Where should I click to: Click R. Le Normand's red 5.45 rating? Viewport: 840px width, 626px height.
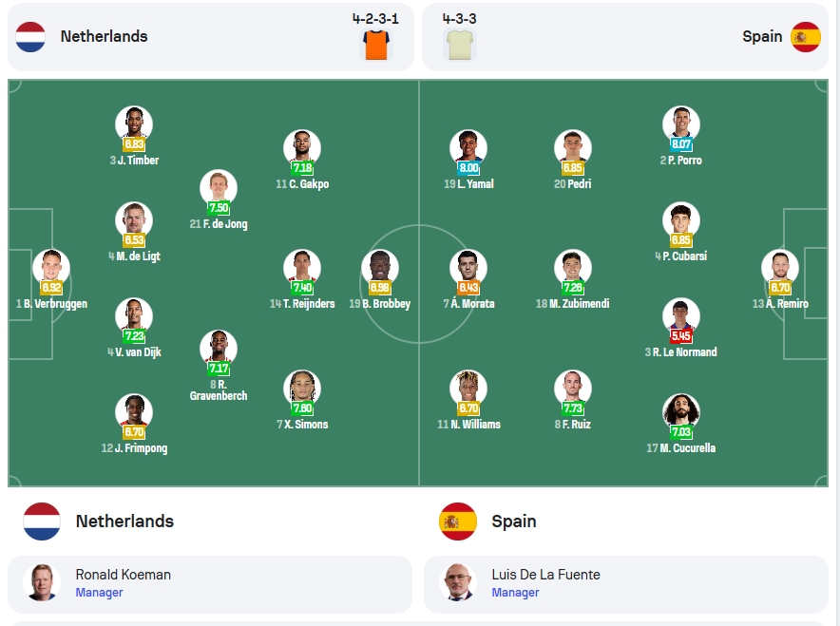click(681, 335)
